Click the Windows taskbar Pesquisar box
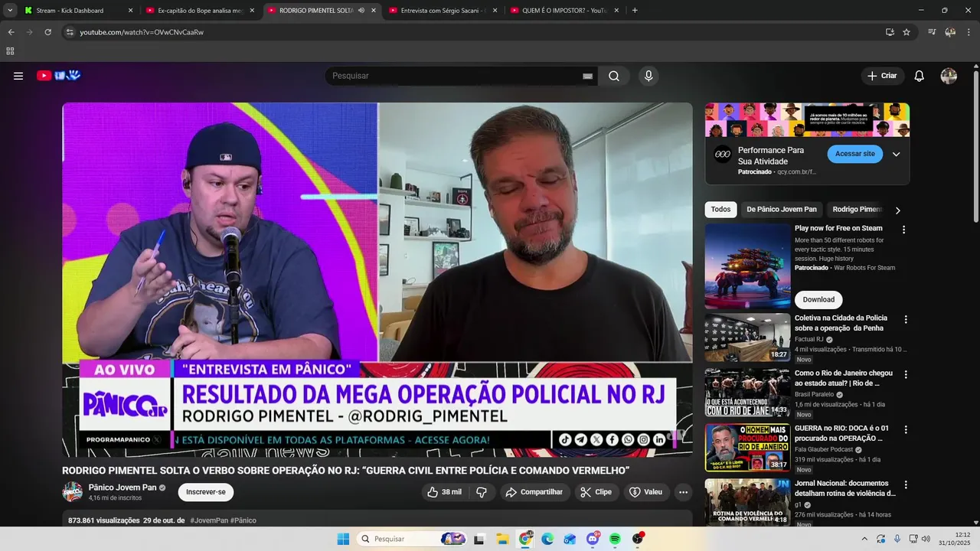The height and width of the screenshot is (551, 980). [x=413, y=539]
